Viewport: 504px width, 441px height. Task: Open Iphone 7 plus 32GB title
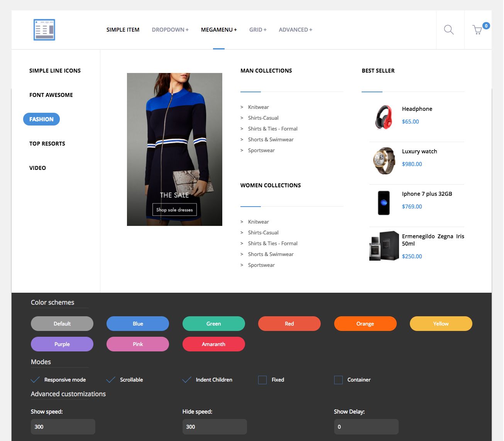pos(427,194)
